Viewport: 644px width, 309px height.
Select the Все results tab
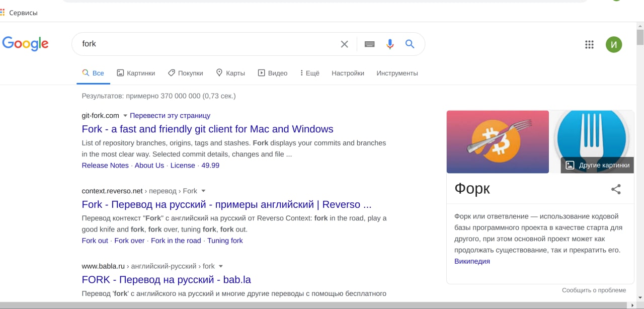tap(93, 73)
